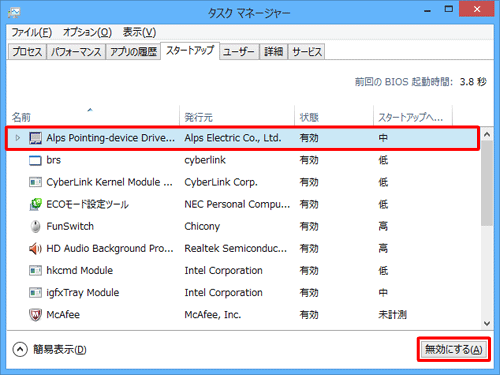The width and height of the screenshot is (500, 375).
Task: Click publisher McAfee, Inc.
Action: 213,315
